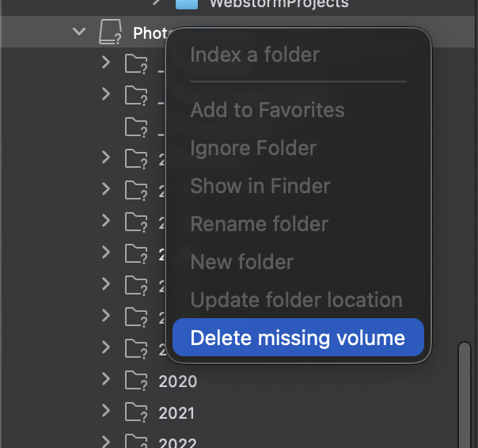Expand the 2021 folder
Image resolution: width=478 pixels, height=448 pixels.
(x=106, y=411)
